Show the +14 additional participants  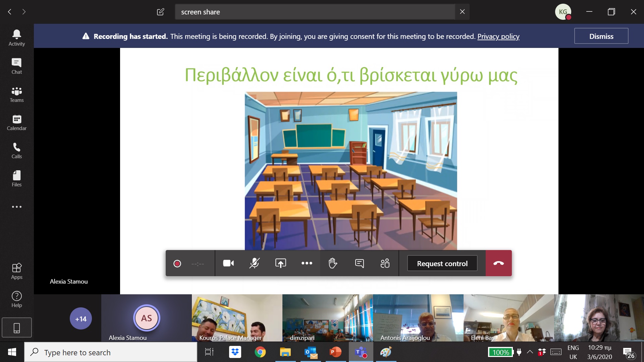click(80, 319)
